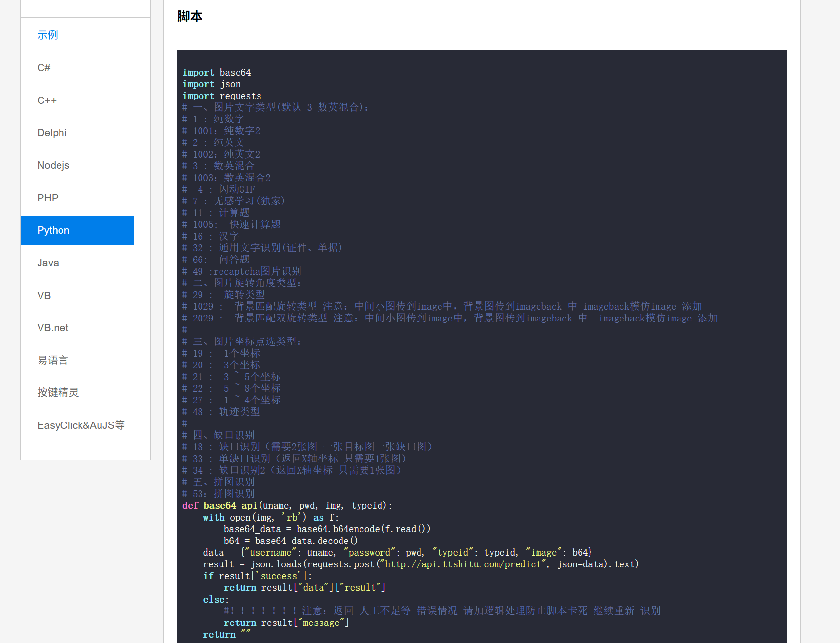Click the comment '# 三、图片坐标点选类型'
Image resolution: width=840 pixels, height=643 pixels.
click(x=242, y=342)
